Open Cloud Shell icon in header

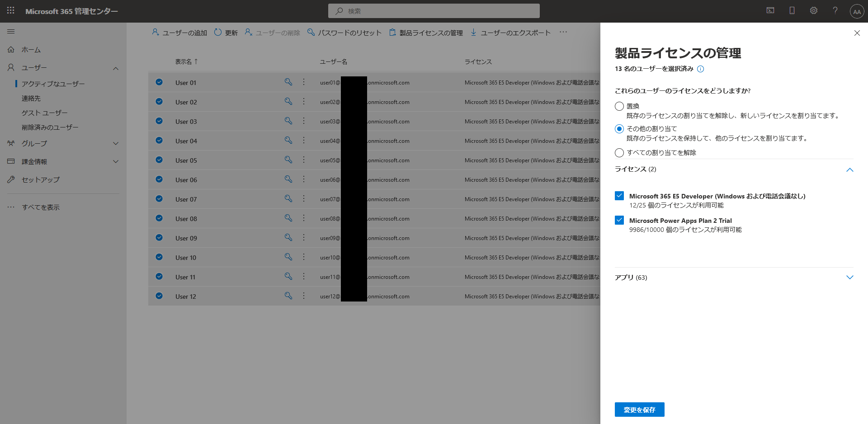tap(770, 10)
